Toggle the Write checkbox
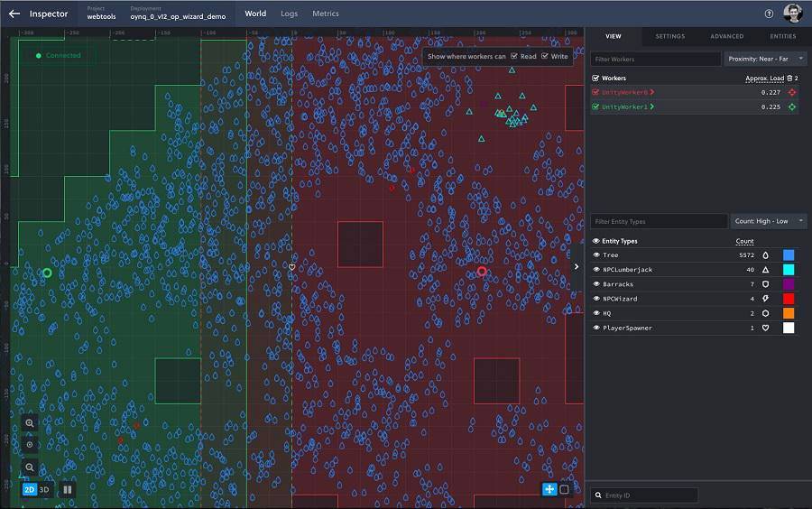This screenshot has width=812, height=509. click(x=545, y=56)
